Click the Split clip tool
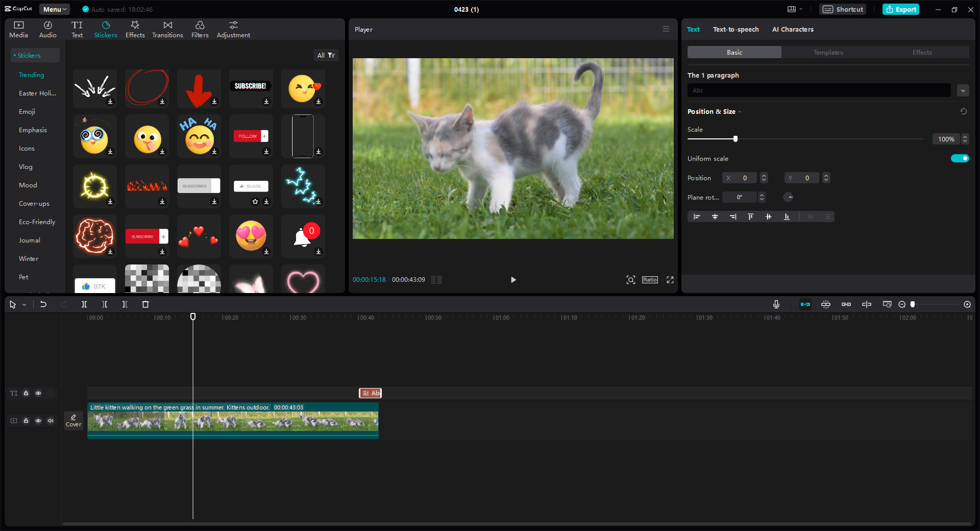The image size is (980, 531). 84,304
